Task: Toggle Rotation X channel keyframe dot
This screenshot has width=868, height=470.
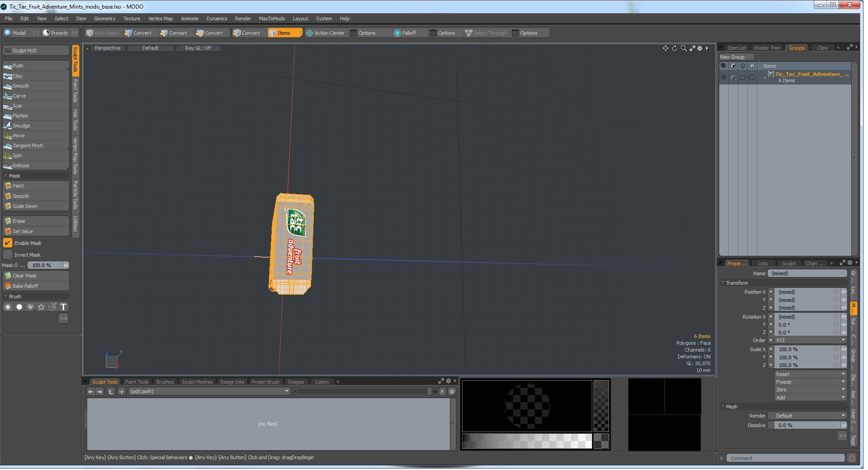Action: click(771, 317)
